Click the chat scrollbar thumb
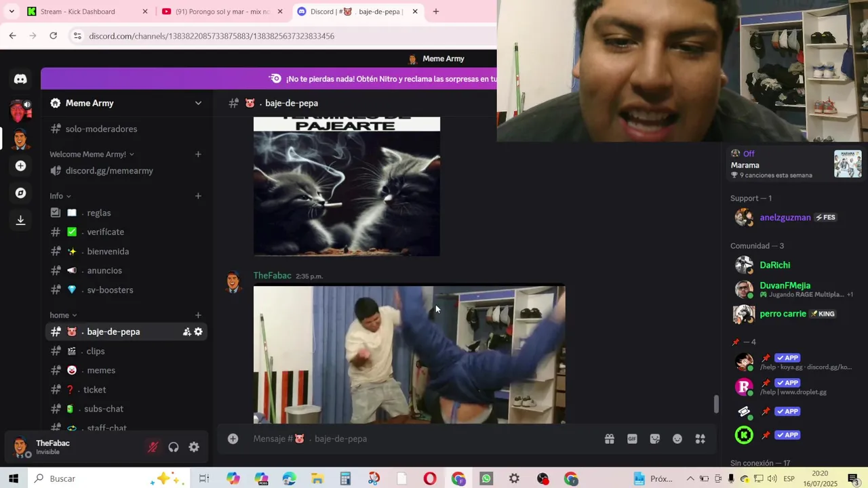The width and height of the screenshot is (868, 488). click(716, 404)
